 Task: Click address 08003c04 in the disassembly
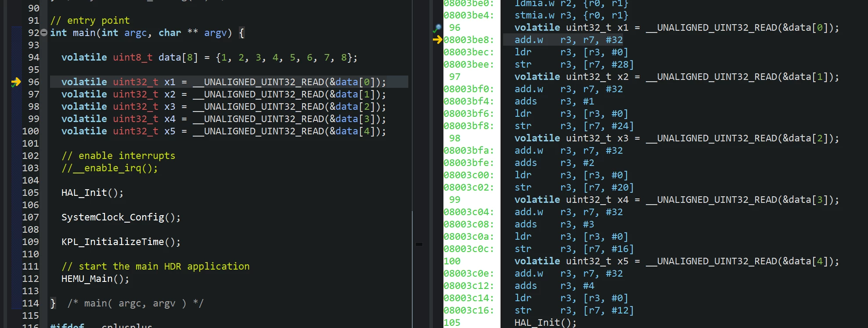tap(468, 212)
